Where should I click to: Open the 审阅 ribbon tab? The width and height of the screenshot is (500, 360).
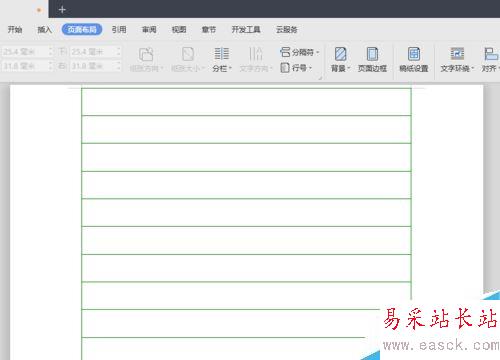[x=149, y=30]
